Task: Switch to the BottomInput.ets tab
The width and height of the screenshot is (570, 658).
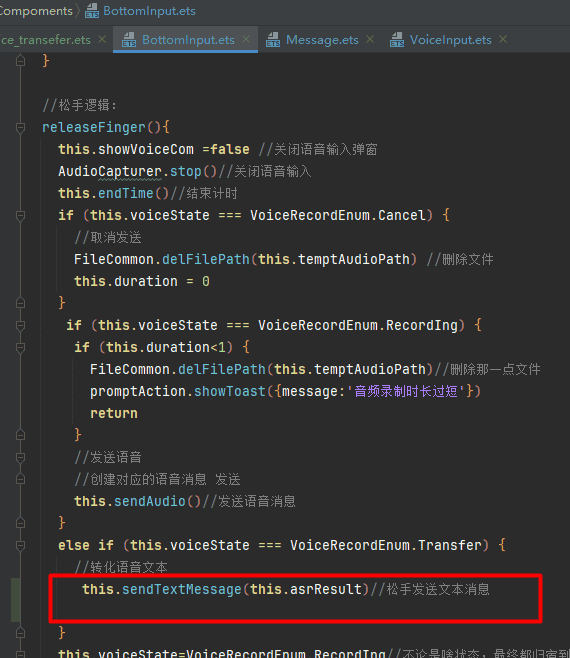Action: click(188, 40)
